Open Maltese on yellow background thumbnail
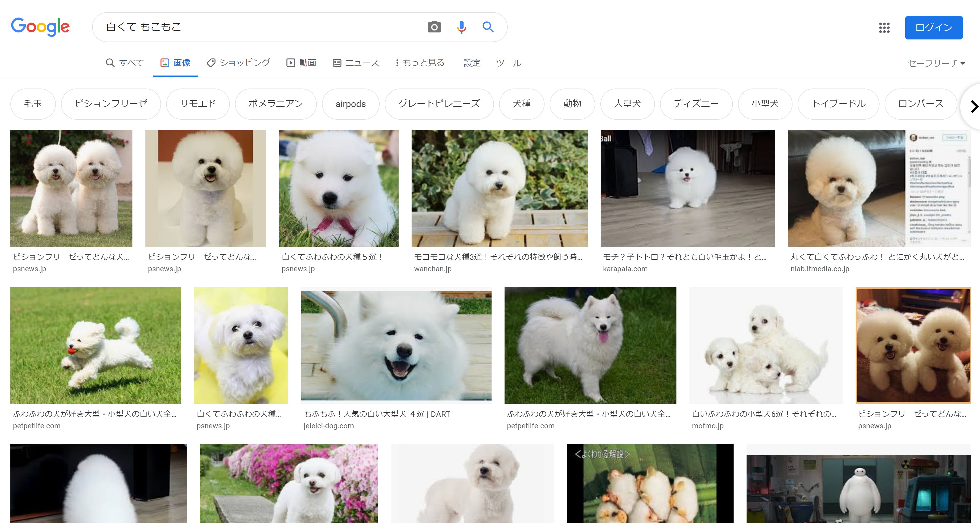The image size is (980, 523). point(241,345)
